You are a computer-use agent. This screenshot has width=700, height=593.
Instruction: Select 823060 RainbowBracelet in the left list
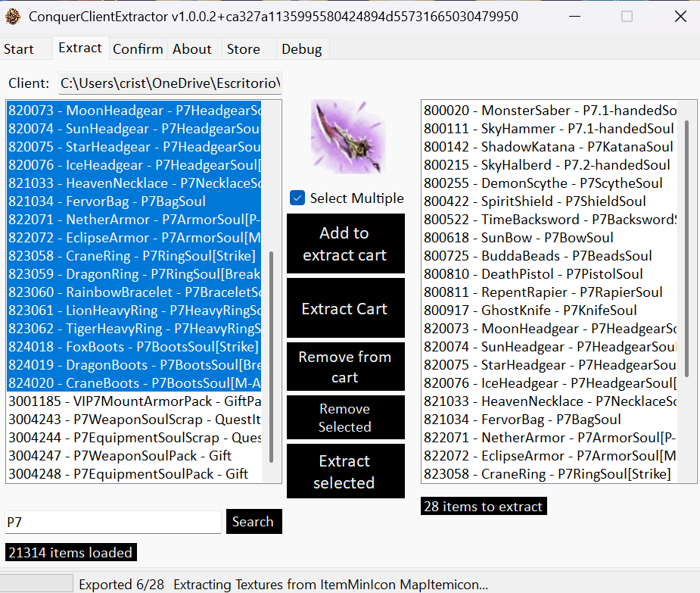pyautogui.click(x=134, y=292)
